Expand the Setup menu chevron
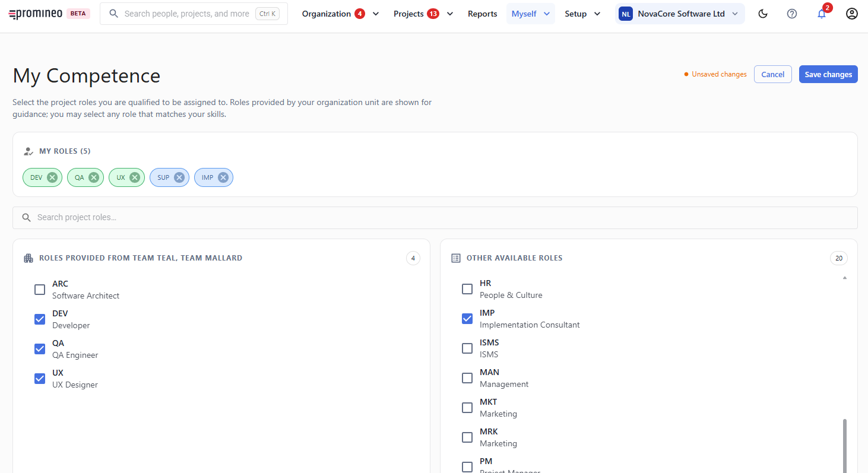 pos(597,14)
